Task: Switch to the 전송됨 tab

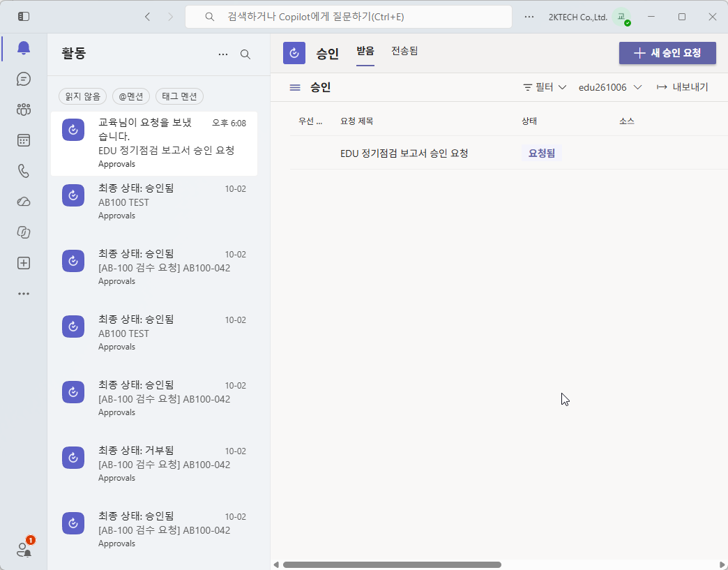Action: pos(404,51)
